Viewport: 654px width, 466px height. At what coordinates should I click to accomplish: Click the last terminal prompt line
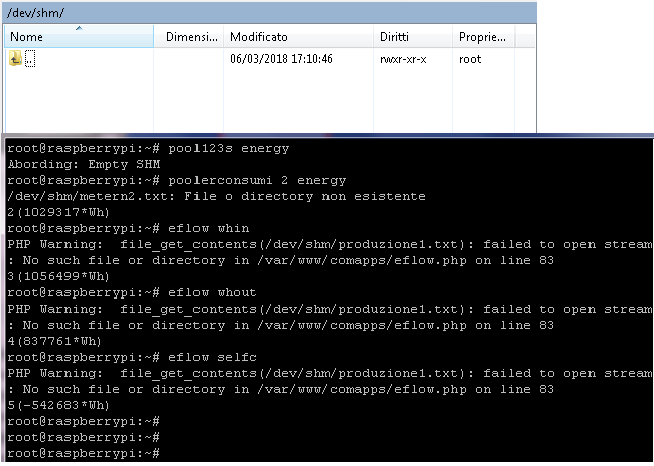[x=83, y=453]
